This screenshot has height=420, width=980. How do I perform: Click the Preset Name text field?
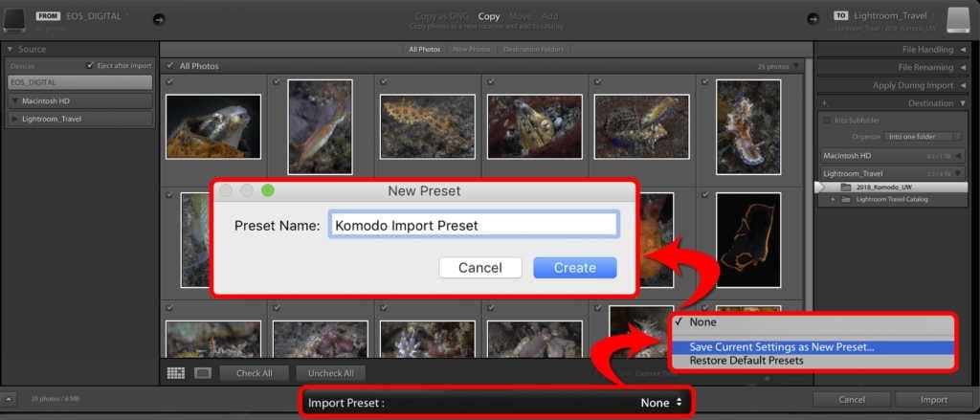[474, 225]
